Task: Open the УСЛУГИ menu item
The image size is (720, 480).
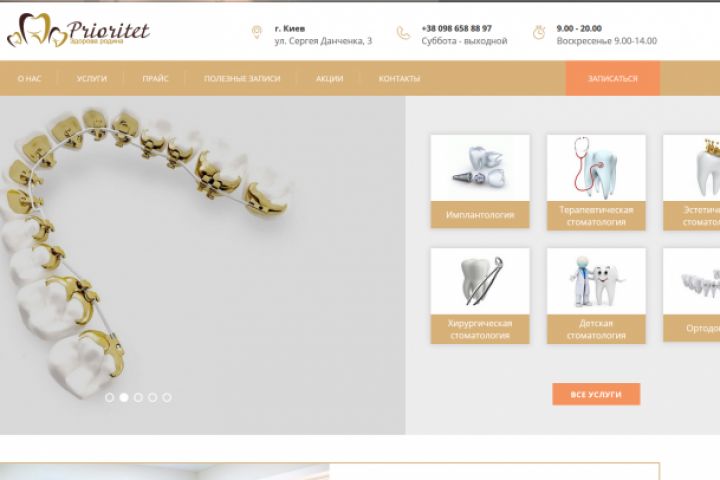Action: click(92, 79)
